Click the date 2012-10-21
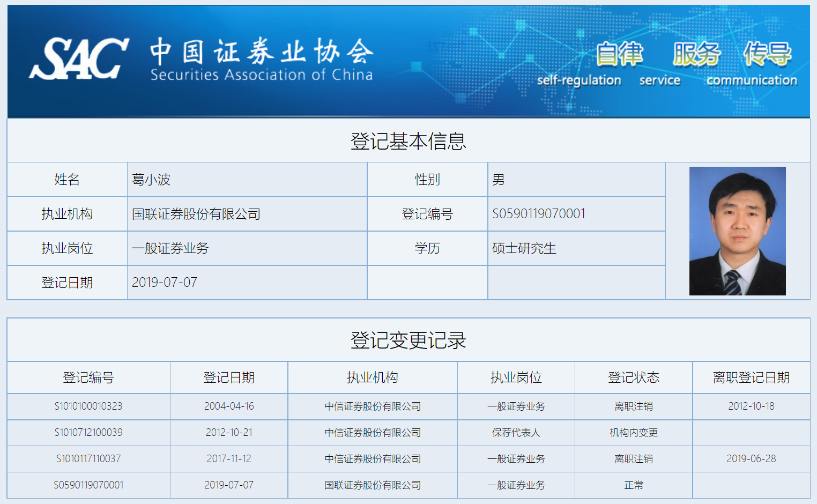 229,433
